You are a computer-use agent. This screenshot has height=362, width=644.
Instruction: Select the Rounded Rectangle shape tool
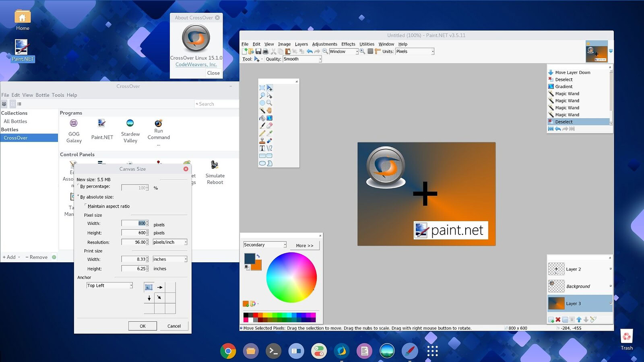(x=270, y=156)
